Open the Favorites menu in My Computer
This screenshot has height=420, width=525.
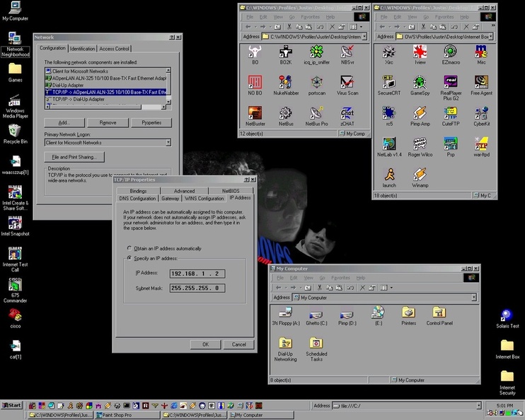pyautogui.click(x=340, y=278)
